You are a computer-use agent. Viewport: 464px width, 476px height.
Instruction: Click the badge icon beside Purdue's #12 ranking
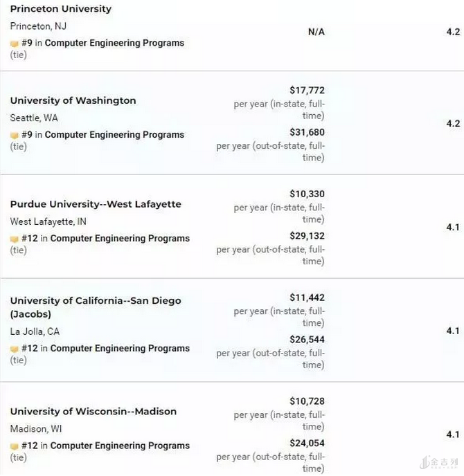tap(14, 239)
